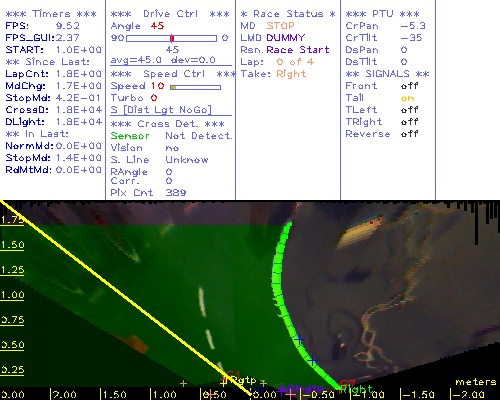
Task: Click the START timer value 1.0E+00
Action: [79, 50]
